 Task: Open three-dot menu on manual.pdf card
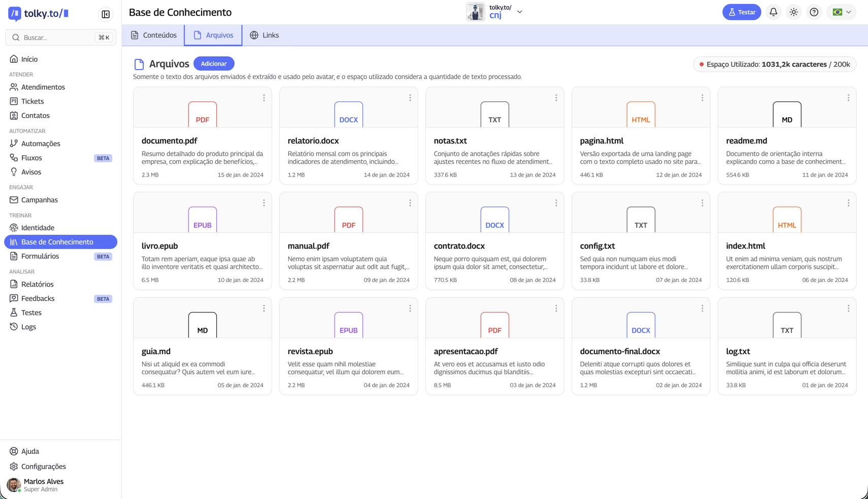click(410, 203)
